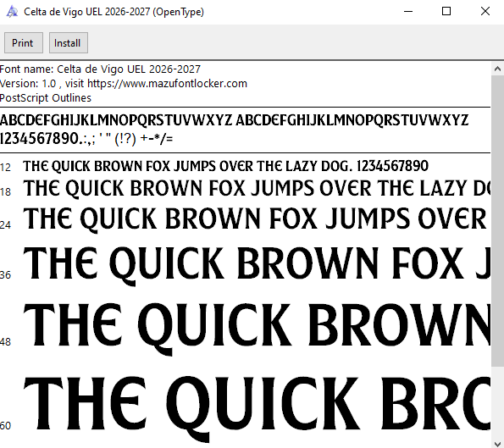Minimize the font viewer window
The width and height of the screenshot is (504, 448).
coord(408,12)
